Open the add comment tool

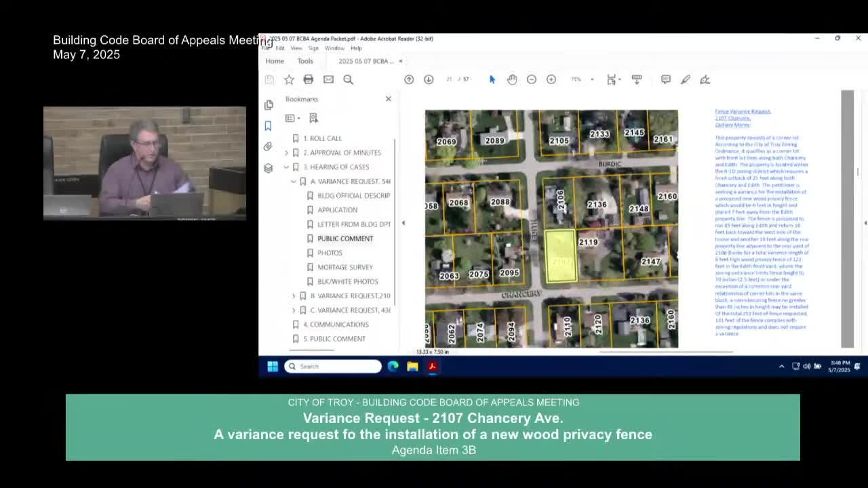(x=666, y=79)
